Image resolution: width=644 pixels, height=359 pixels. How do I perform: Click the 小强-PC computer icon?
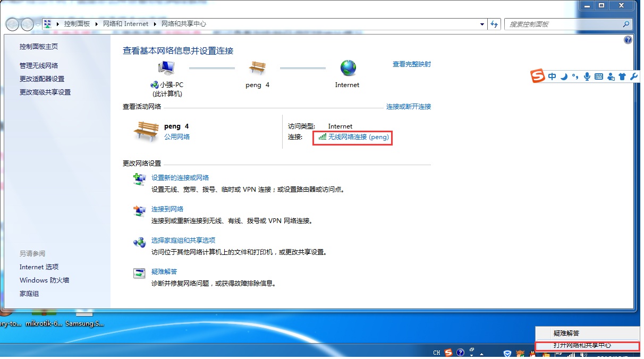coord(166,68)
